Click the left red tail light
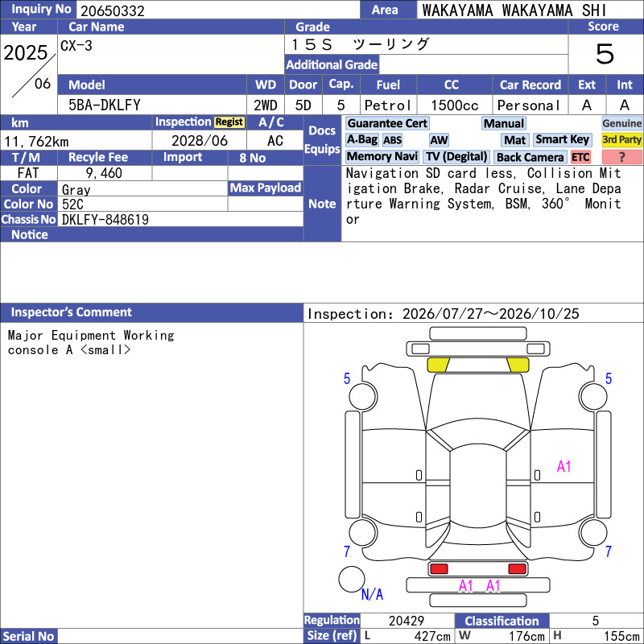The height and width of the screenshot is (644, 644). (x=439, y=569)
